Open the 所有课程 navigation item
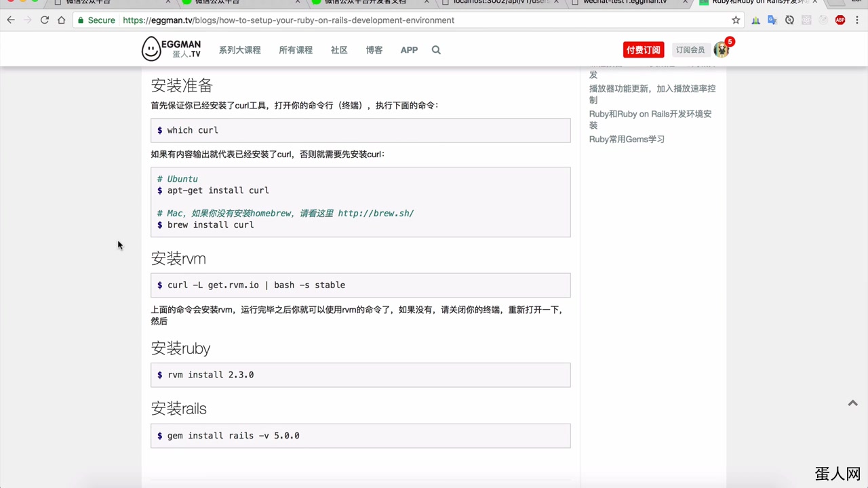 [x=296, y=50]
